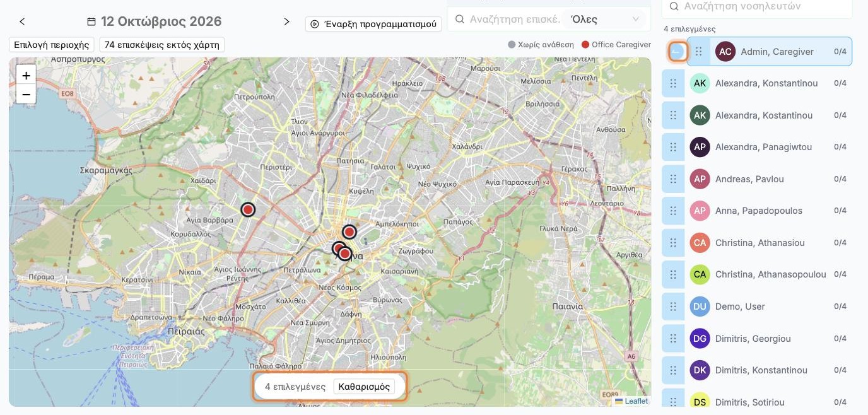Click the Χωρίς ανάθεση legend entry
The width and height of the screenshot is (868, 415).
click(x=541, y=45)
